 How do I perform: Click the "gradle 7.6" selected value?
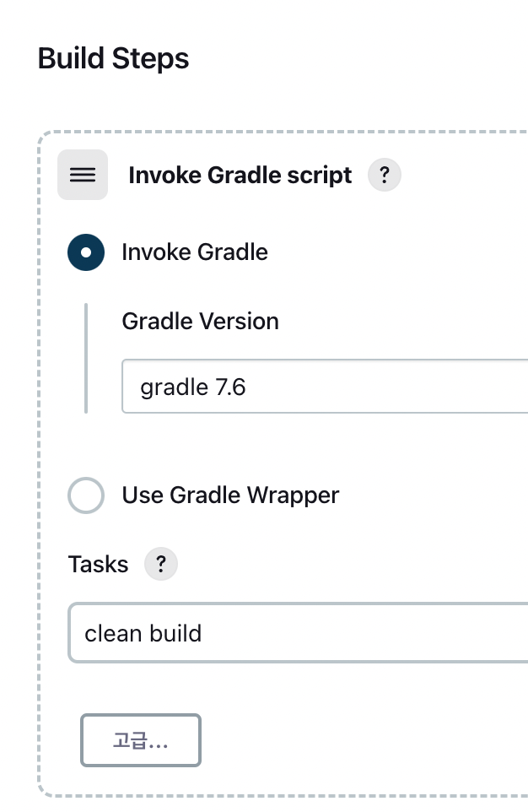tap(193, 387)
